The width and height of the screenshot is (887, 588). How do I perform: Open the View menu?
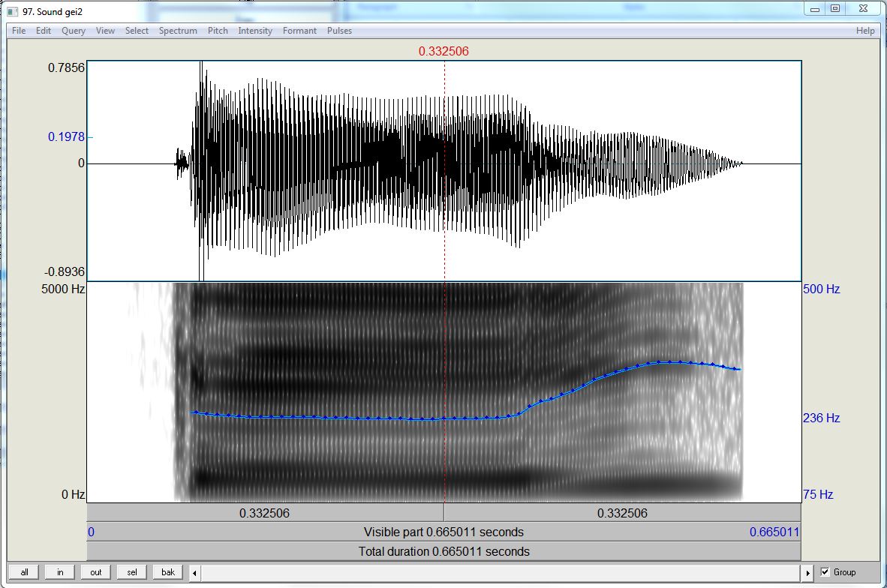(x=105, y=31)
